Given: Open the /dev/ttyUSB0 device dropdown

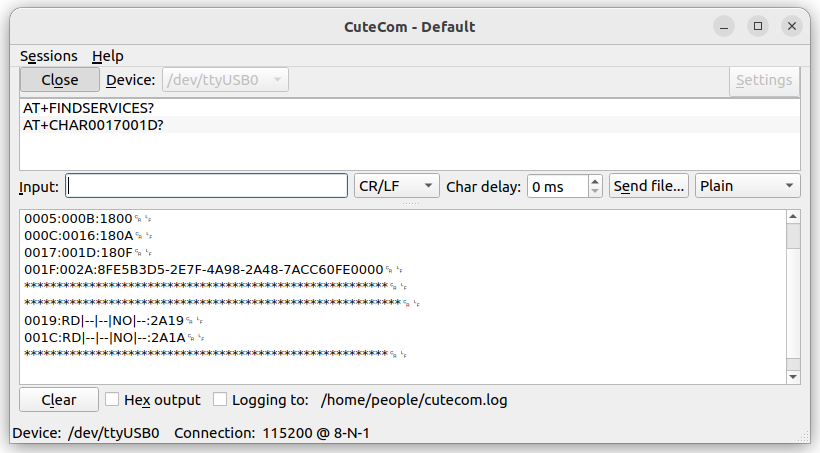Looking at the screenshot, I should coord(225,80).
